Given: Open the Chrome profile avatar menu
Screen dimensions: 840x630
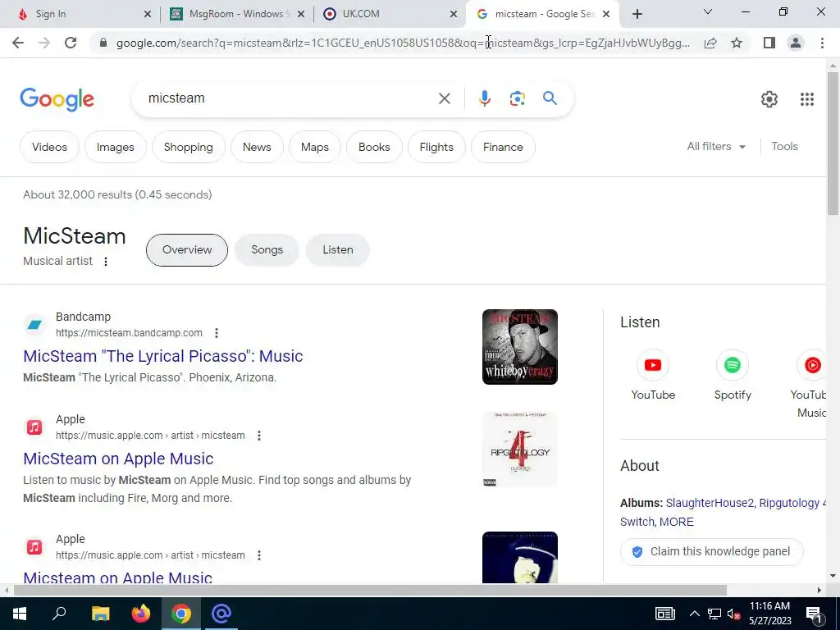Looking at the screenshot, I should (x=796, y=43).
